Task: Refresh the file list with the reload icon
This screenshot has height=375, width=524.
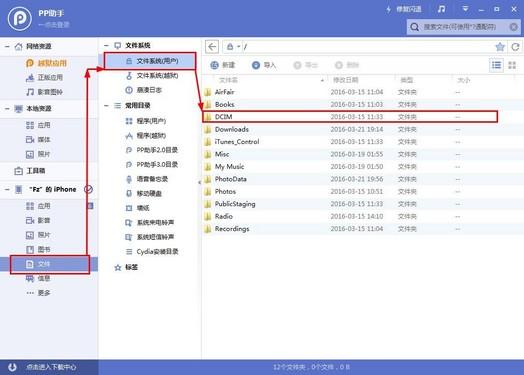Action: pos(515,47)
